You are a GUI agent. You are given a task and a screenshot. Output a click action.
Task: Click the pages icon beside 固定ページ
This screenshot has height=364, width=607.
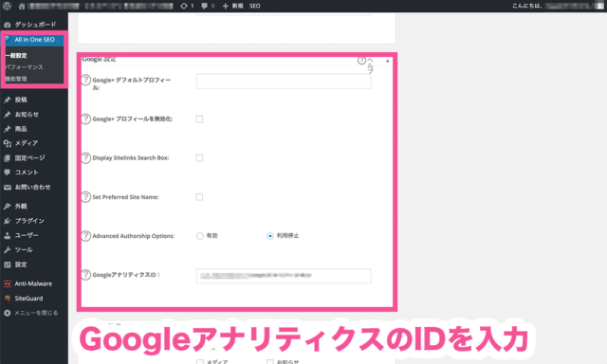(7, 157)
